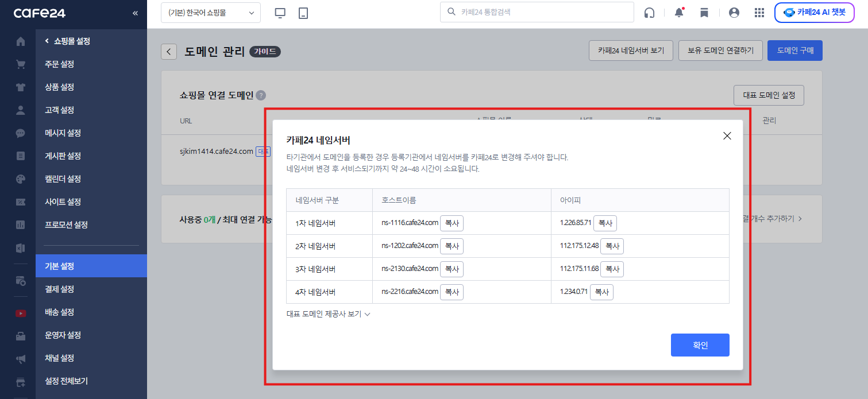The image size is (868, 399).
Task: Open 메시지 설정 menu
Action: (91, 133)
